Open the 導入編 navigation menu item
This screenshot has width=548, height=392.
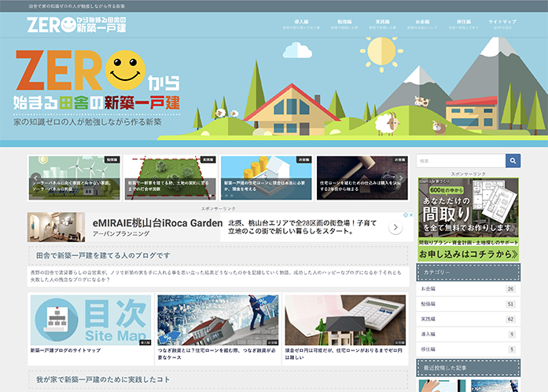[x=301, y=24]
